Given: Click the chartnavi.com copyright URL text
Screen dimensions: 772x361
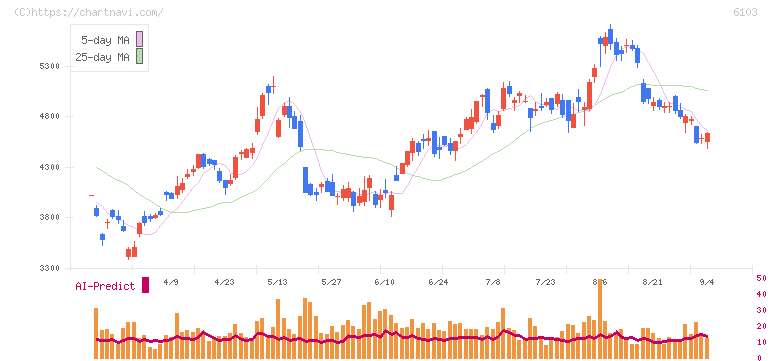Looking at the screenshot, I should 88,12.
